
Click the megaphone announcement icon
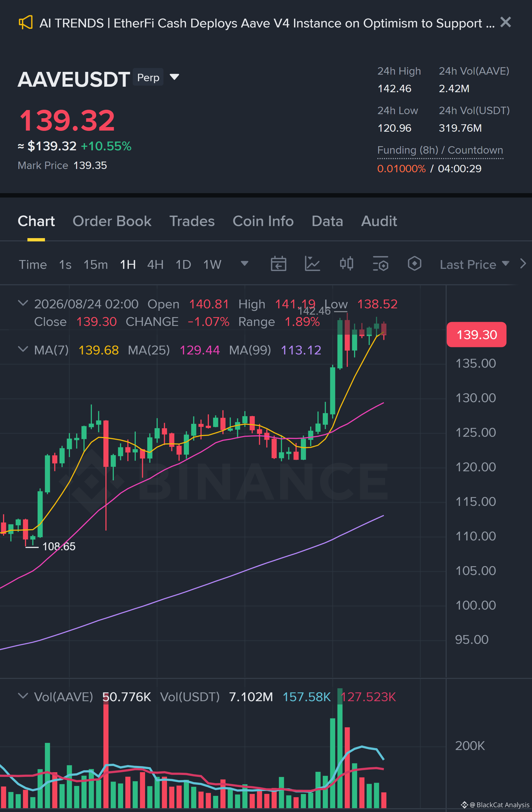tap(26, 22)
